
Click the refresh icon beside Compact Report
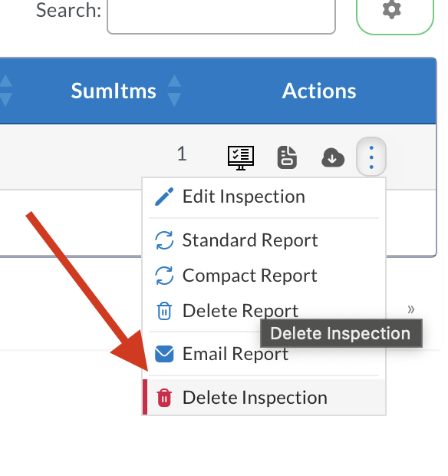click(x=164, y=276)
